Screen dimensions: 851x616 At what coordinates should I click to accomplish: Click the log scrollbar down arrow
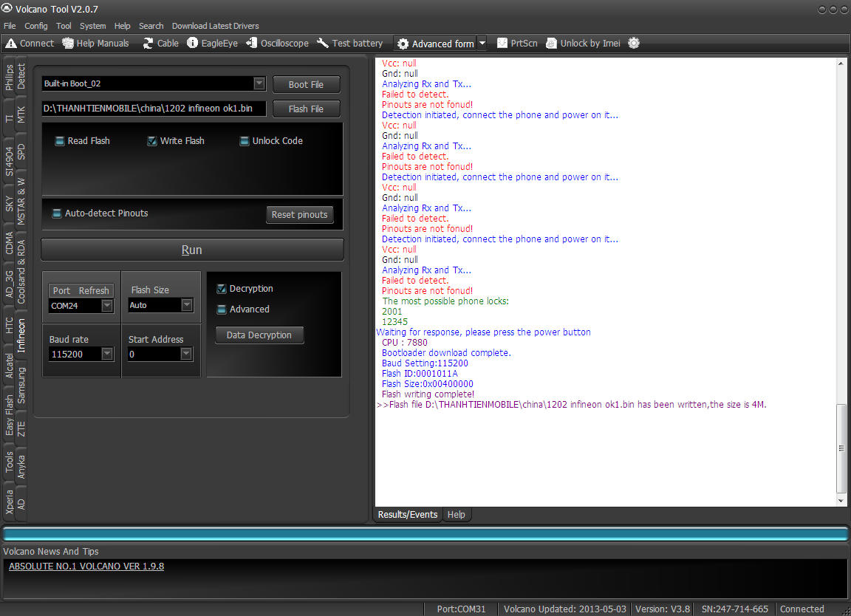coord(841,501)
